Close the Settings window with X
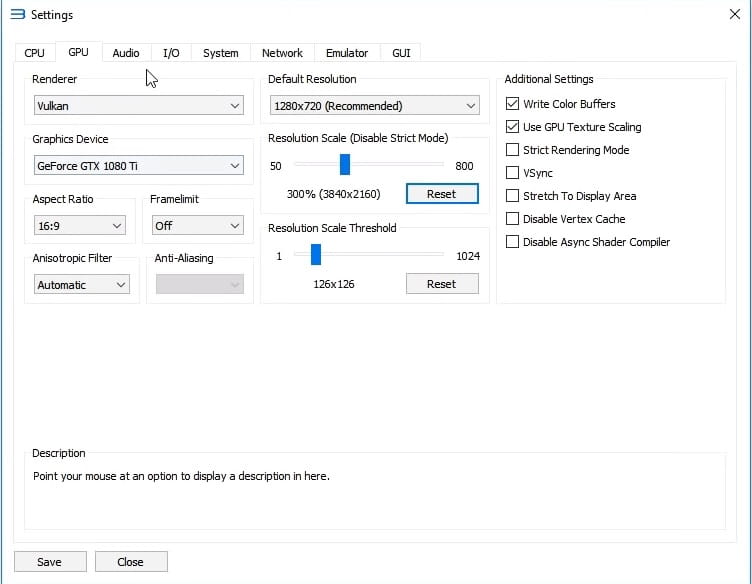The image size is (752, 584). pyautogui.click(x=735, y=14)
